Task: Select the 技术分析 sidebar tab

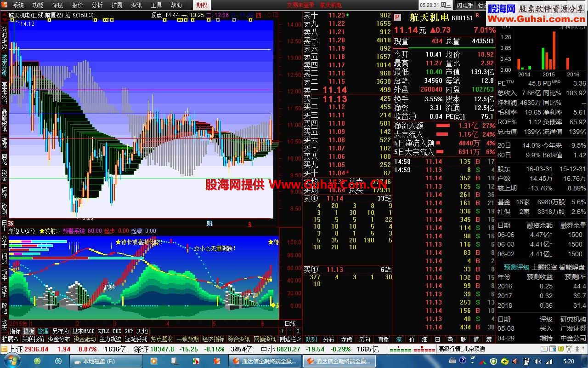Action: [x=4, y=66]
